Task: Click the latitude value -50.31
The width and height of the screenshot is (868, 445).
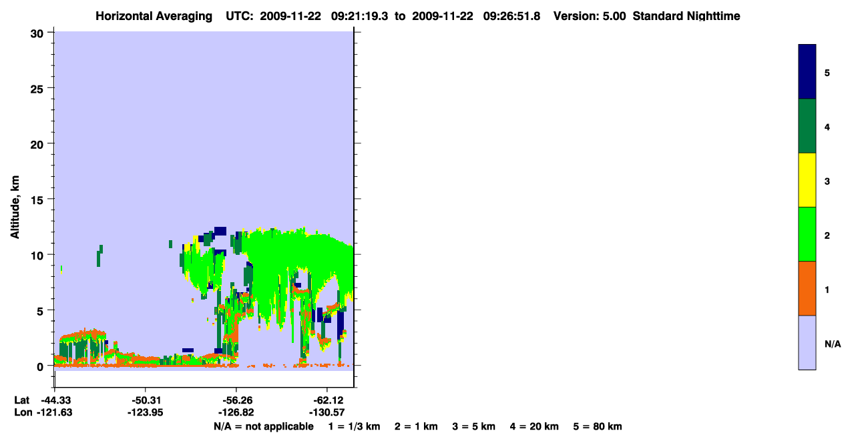Action: (x=146, y=400)
